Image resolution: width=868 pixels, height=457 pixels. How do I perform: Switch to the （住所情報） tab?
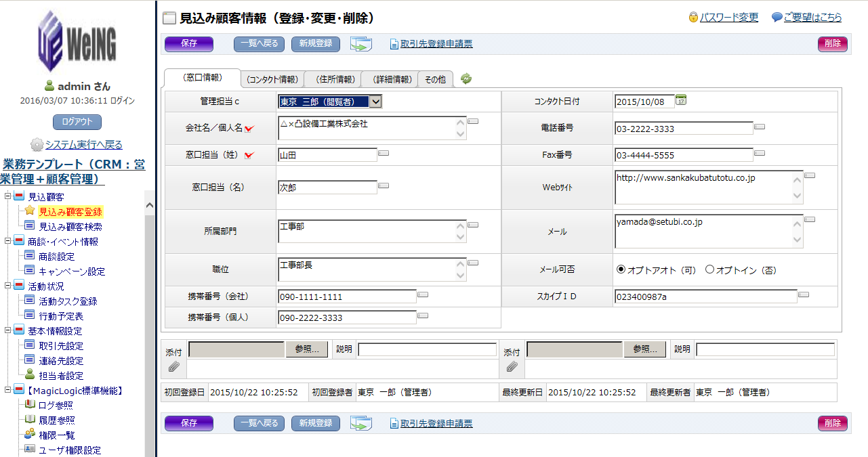pos(331,79)
